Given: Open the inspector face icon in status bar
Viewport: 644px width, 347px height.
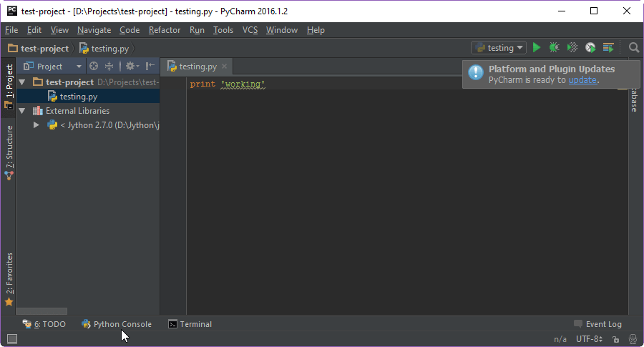Looking at the screenshot, I should pos(633,339).
